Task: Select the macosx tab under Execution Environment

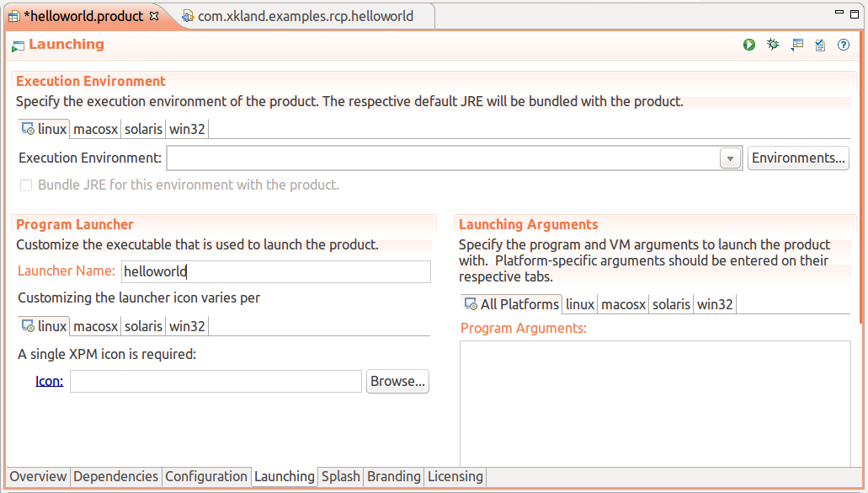Action: point(95,130)
